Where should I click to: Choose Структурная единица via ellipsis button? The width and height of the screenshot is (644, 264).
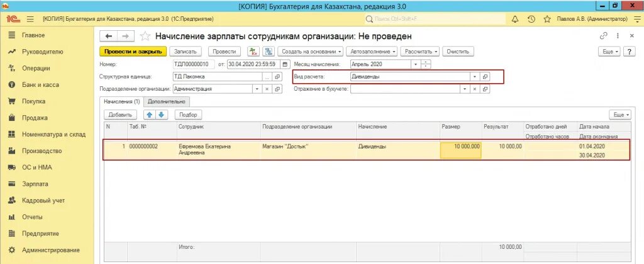pyautogui.click(x=267, y=76)
